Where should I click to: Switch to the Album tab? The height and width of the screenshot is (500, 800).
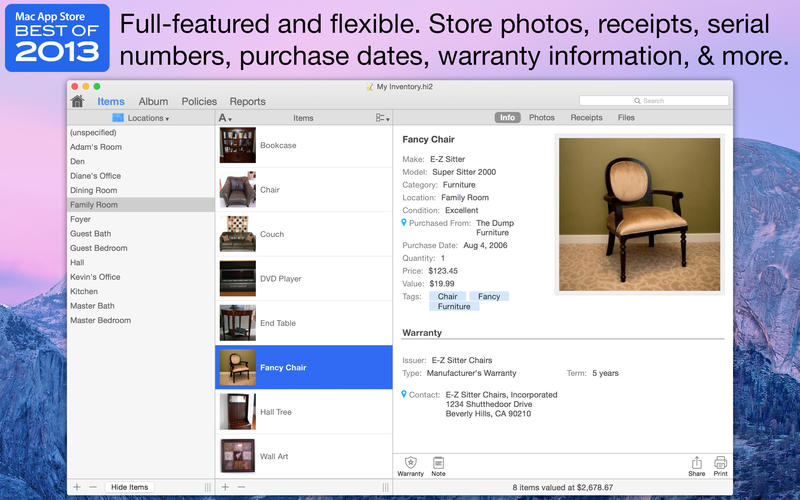pyautogui.click(x=153, y=101)
